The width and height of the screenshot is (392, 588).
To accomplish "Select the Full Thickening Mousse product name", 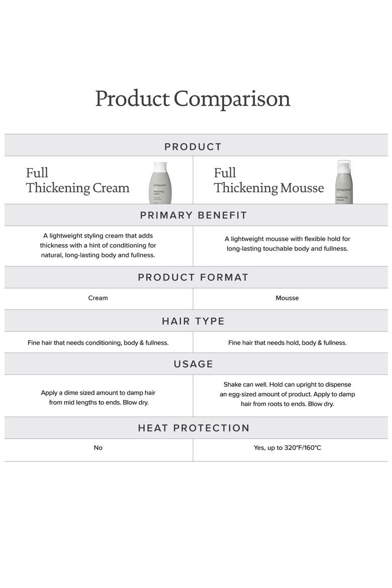I will click(x=268, y=180).
